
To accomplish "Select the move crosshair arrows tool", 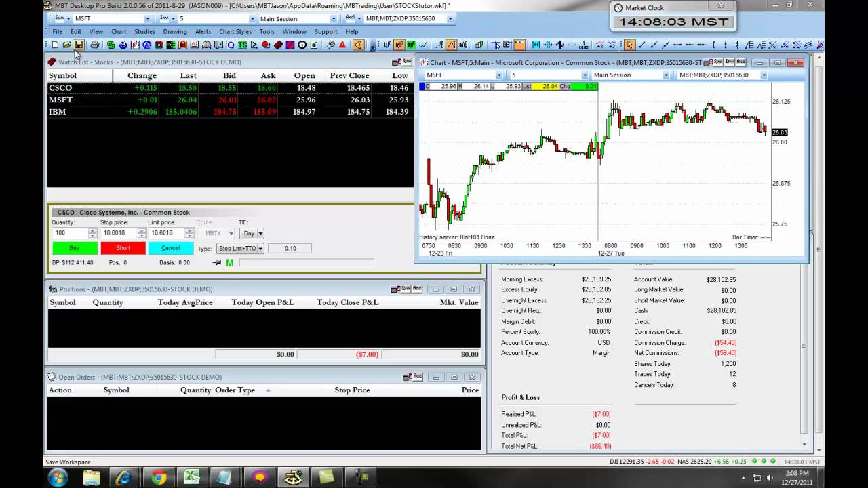I will (x=560, y=45).
